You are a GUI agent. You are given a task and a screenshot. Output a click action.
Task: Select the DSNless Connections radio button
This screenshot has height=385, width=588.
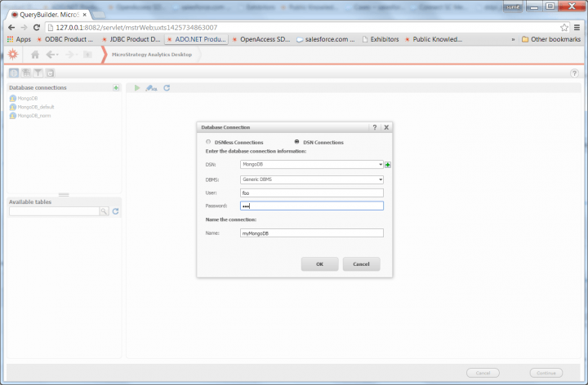(208, 142)
